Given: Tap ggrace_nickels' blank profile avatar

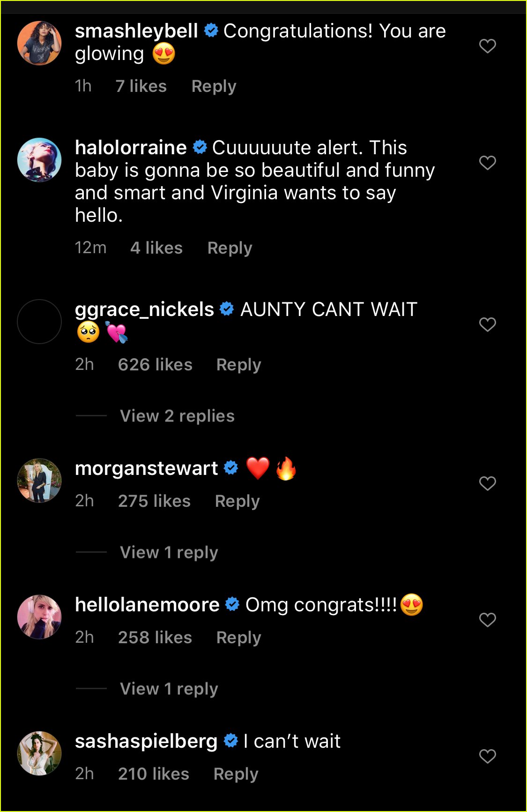Looking at the screenshot, I should pos(39,322).
